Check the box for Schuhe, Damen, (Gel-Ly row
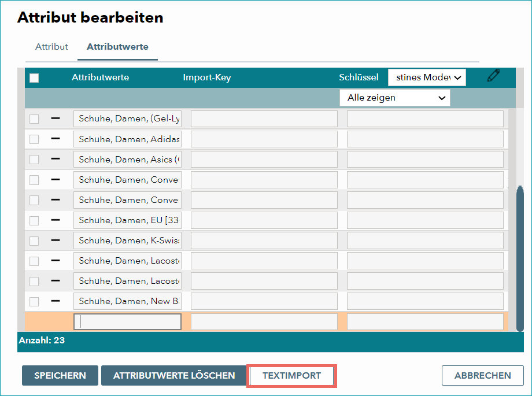Image resolution: width=532 pixels, height=396 pixels. tap(34, 119)
